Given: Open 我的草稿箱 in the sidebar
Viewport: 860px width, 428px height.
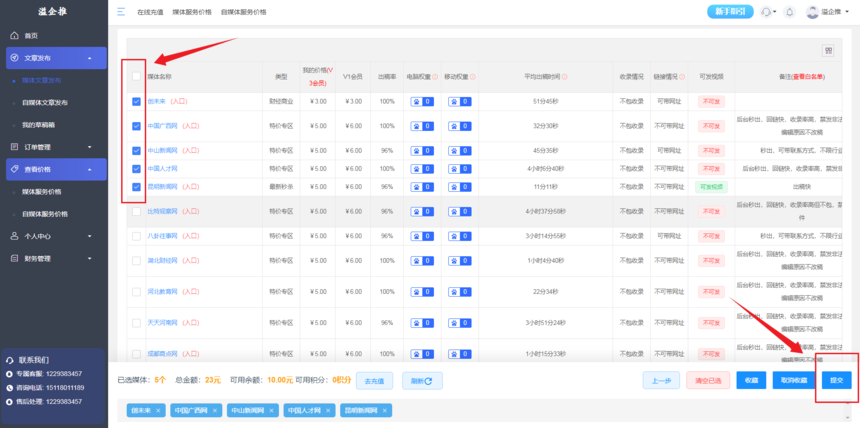Looking at the screenshot, I should [38, 125].
